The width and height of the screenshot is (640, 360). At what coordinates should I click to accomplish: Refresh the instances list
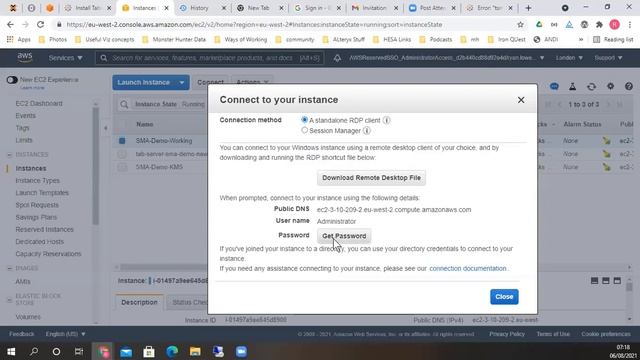click(591, 87)
